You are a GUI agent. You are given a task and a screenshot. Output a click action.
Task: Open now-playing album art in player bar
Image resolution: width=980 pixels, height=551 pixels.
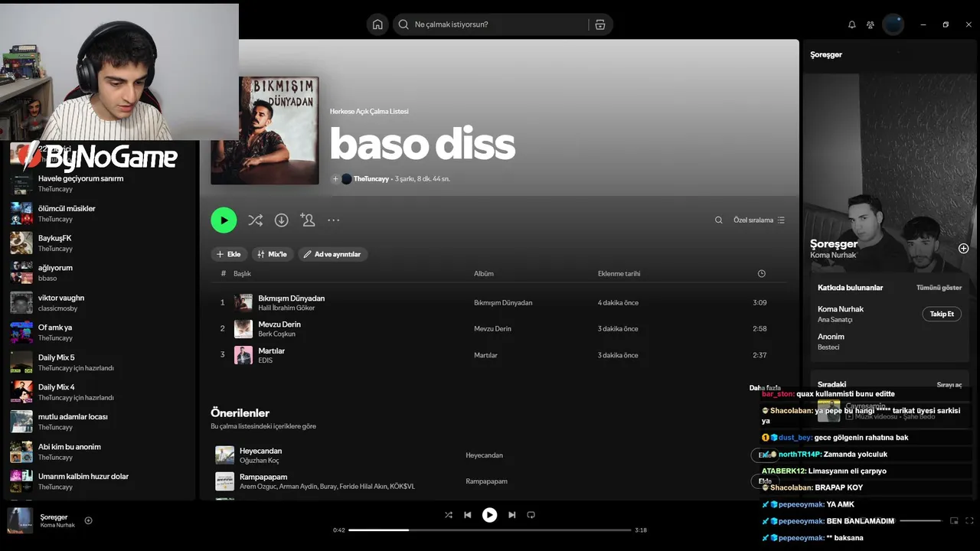click(20, 520)
